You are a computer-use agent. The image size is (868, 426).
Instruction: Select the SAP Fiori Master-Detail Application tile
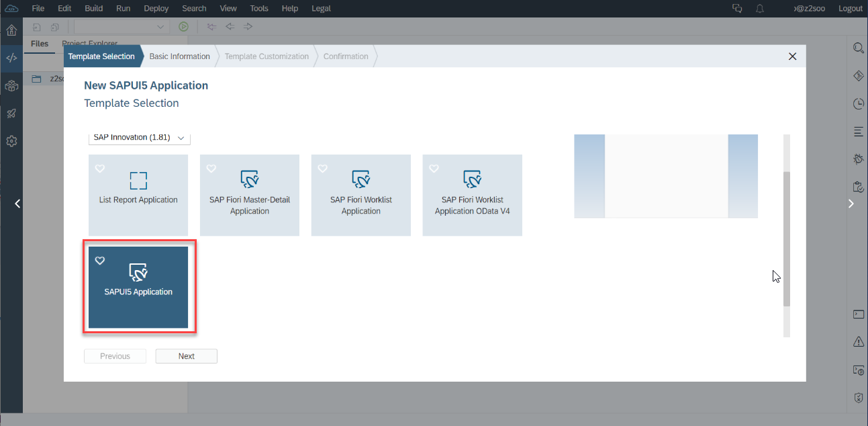click(250, 196)
